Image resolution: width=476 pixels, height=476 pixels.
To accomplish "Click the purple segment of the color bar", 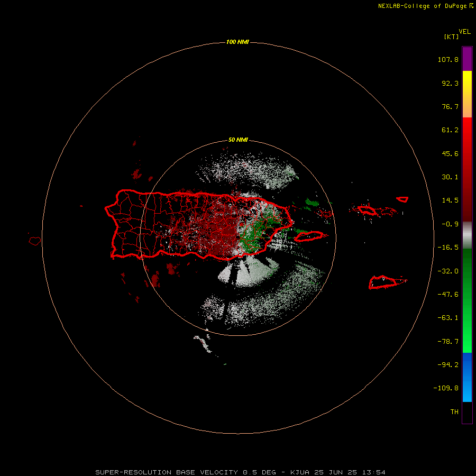I will tap(467, 59).
